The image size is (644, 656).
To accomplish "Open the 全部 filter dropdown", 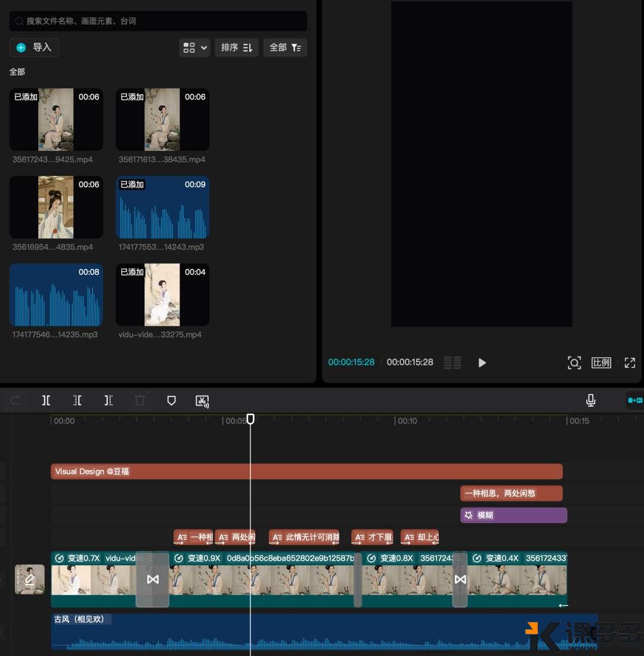I will [x=285, y=47].
